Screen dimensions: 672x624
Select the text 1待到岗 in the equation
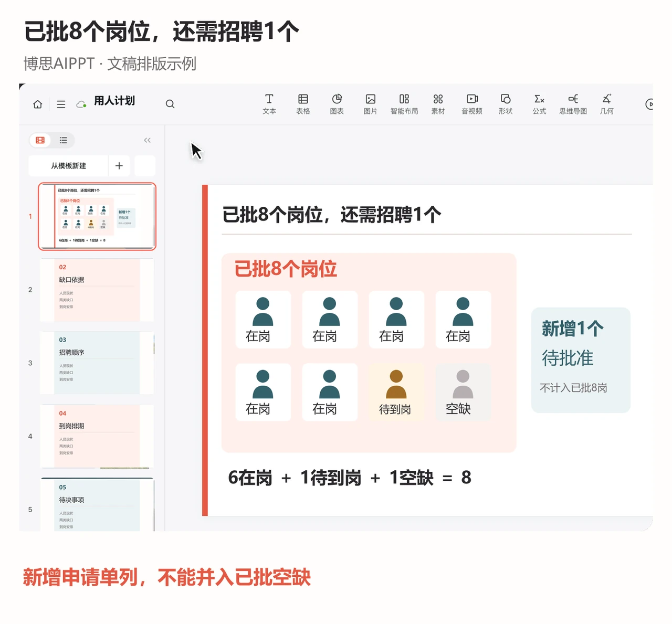pos(331,478)
